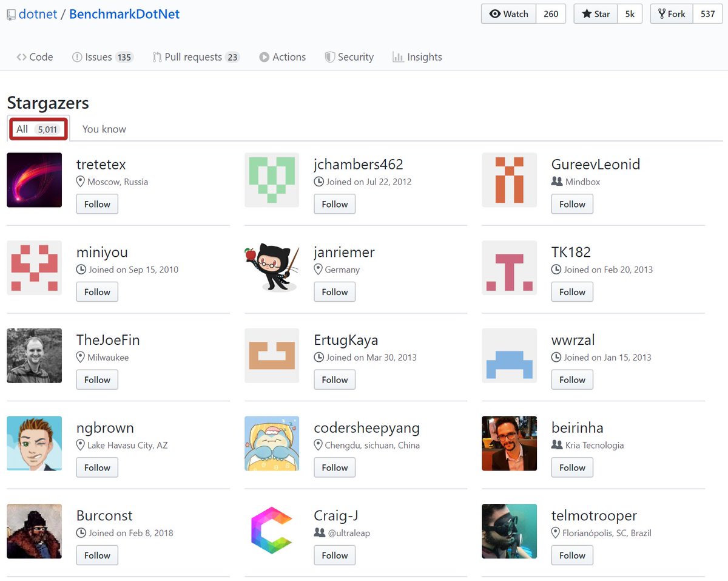Click janriemer's octocat avatar
Image resolution: width=728 pixels, height=581 pixels.
point(272,268)
